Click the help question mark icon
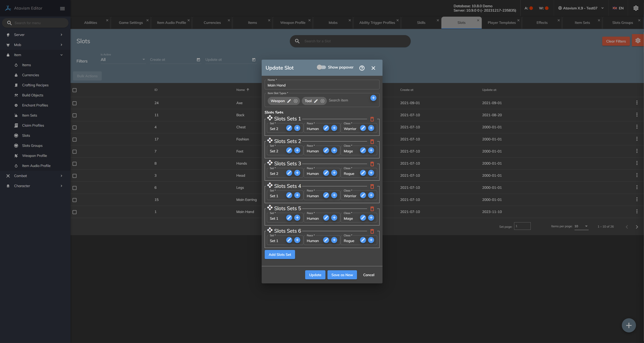This screenshot has width=644, height=343. [x=362, y=68]
